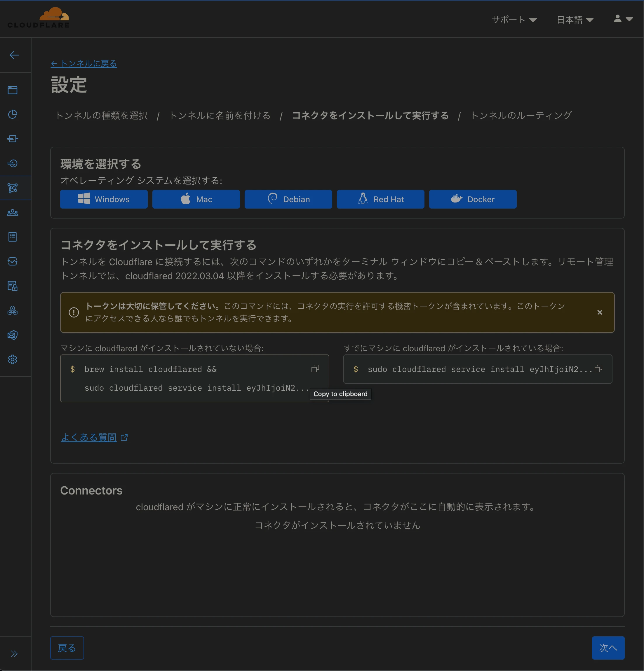
Task: Click the コネクタがインストールされていません message
Action: coord(337,525)
